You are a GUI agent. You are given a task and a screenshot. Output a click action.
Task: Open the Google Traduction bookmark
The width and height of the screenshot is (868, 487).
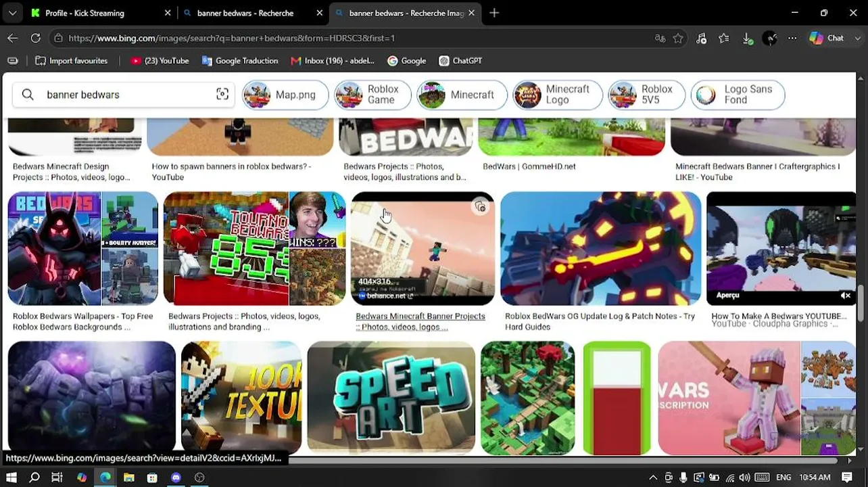tap(239, 61)
